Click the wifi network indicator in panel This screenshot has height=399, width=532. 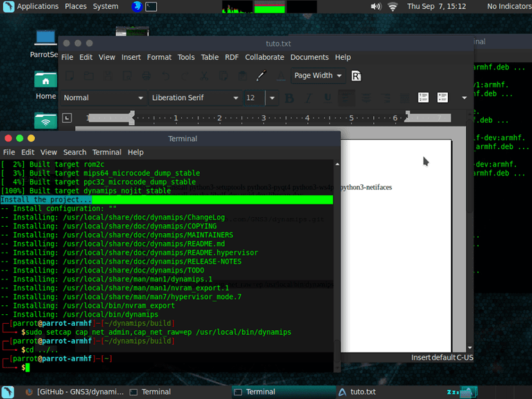click(393, 6)
